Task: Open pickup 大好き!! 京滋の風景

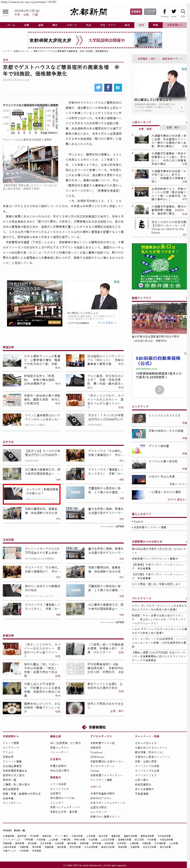Action: (x=162, y=476)
